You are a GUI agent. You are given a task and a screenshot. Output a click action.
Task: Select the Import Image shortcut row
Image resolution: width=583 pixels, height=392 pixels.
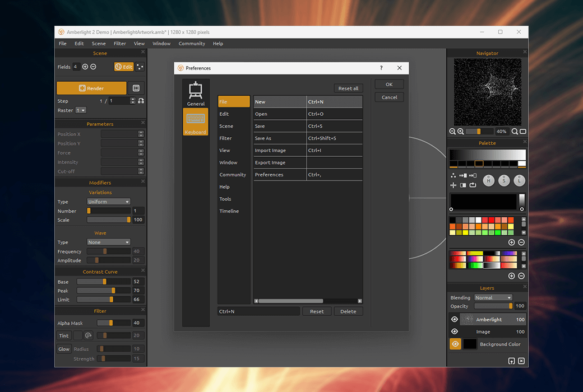coord(308,151)
